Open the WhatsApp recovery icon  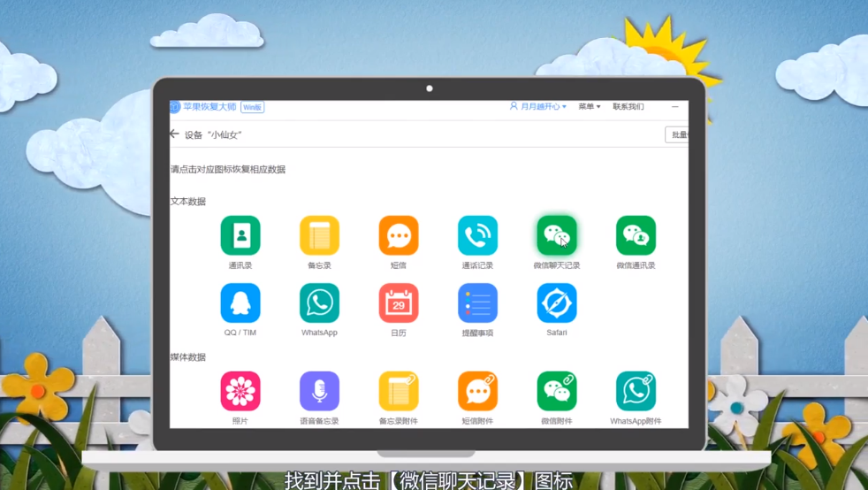[319, 302]
